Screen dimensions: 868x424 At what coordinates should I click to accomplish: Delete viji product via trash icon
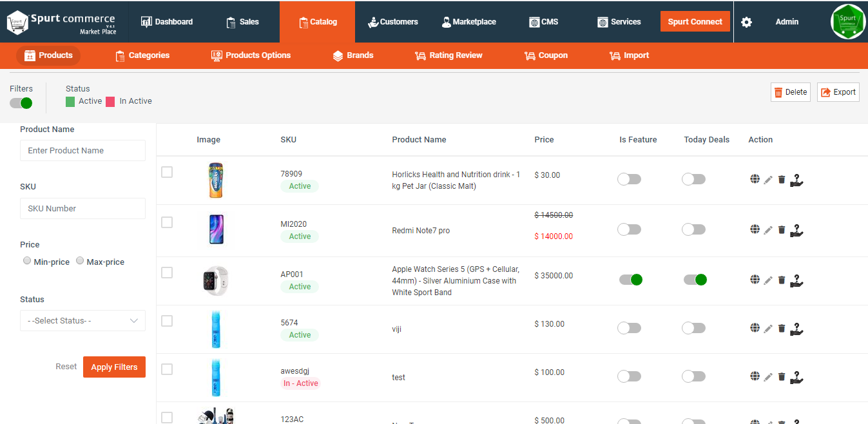pos(782,329)
